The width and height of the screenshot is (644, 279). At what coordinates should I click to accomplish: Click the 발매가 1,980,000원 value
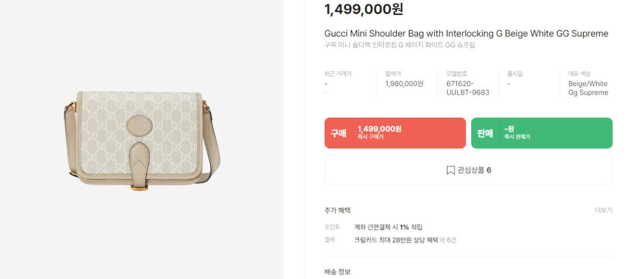404,84
